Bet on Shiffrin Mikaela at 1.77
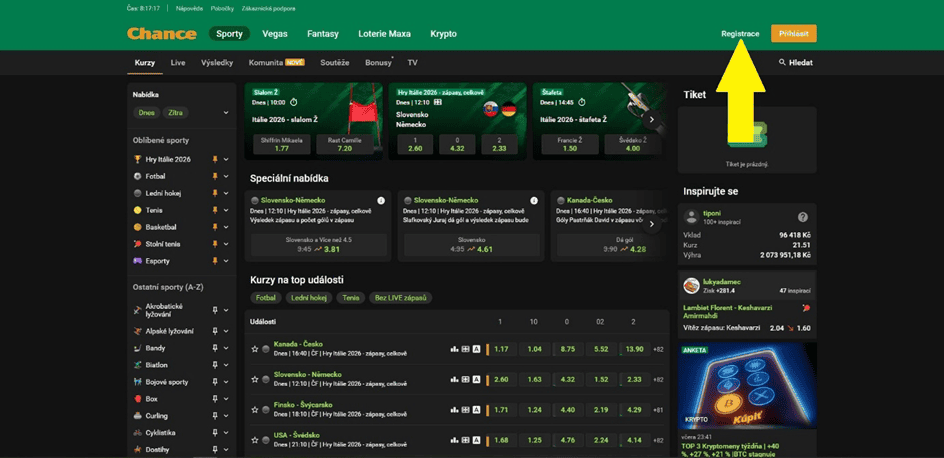The image size is (944, 458). coord(281,144)
